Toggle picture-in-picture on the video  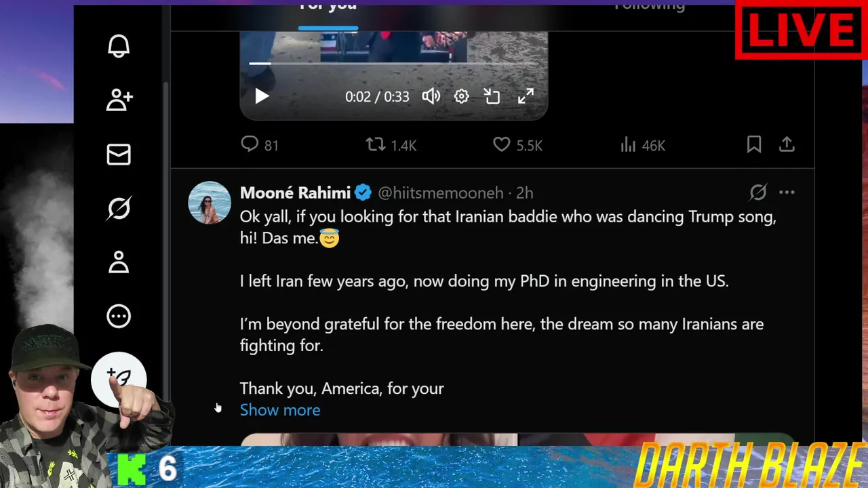[x=492, y=96]
